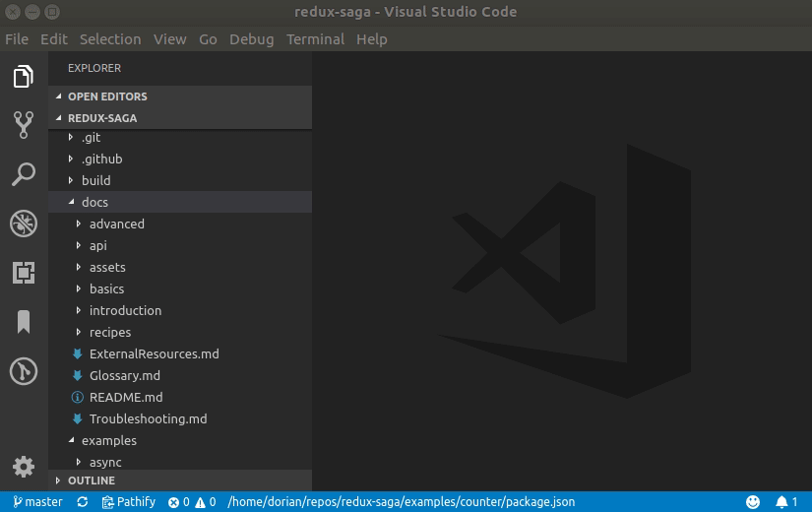The width and height of the screenshot is (812, 512).
Task: Click the synchronize changes icon
Action: [83, 501]
